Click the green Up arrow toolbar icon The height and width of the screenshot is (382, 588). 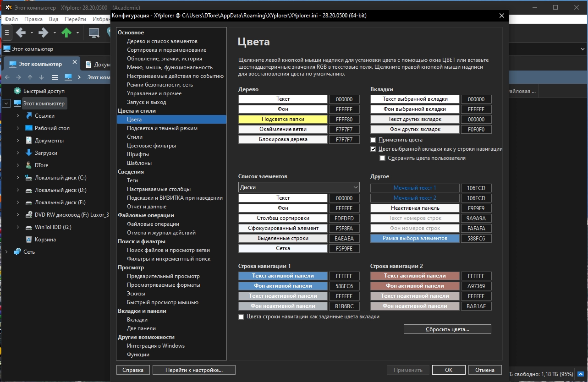tap(66, 33)
